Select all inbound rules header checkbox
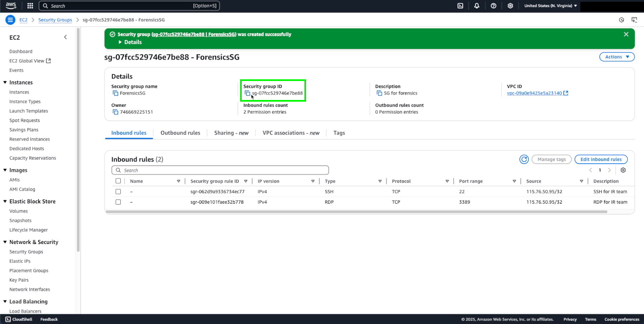644x324 pixels. point(118,181)
